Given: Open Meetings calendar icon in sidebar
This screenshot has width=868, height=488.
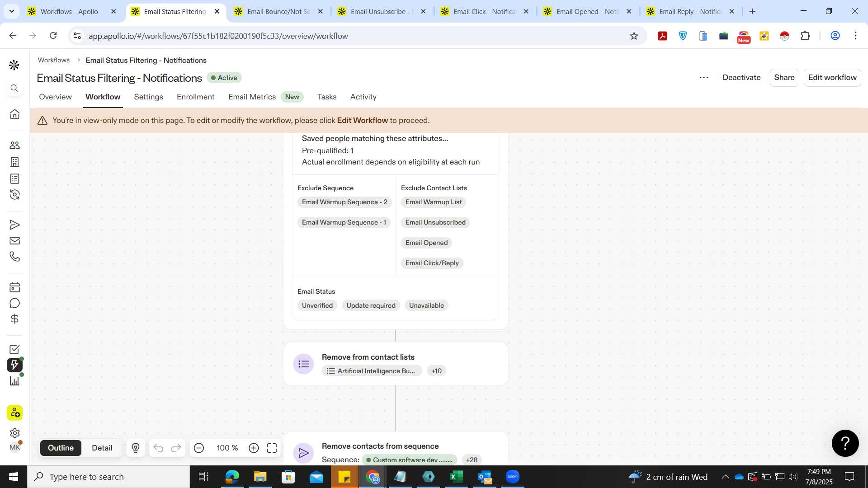Looking at the screenshot, I should coord(14,287).
